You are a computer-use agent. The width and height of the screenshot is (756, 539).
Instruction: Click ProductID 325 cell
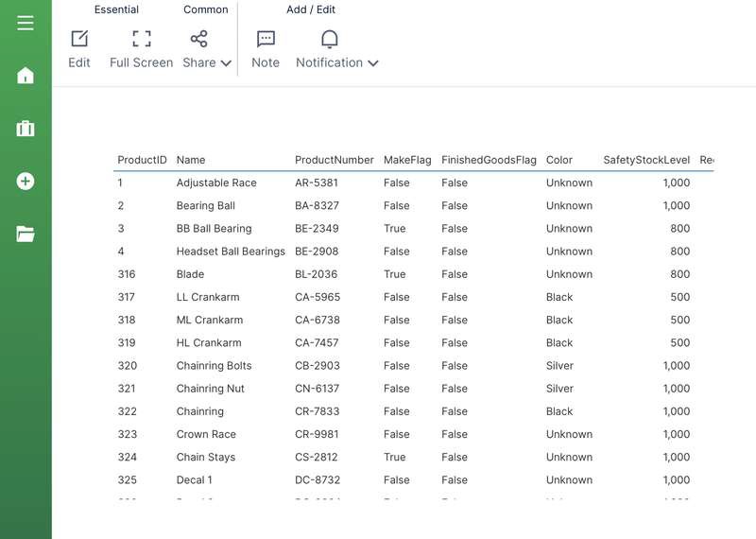tap(128, 480)
